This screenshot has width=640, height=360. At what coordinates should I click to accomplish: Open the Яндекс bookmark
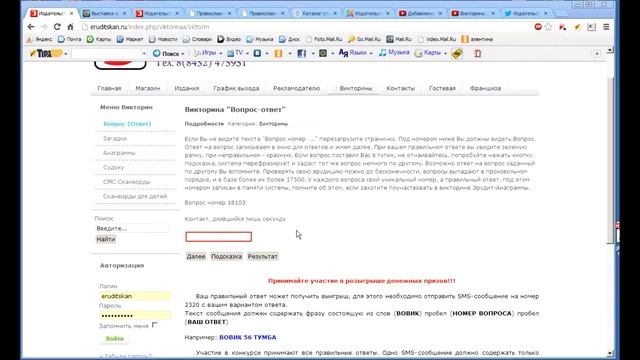point(39,39)
